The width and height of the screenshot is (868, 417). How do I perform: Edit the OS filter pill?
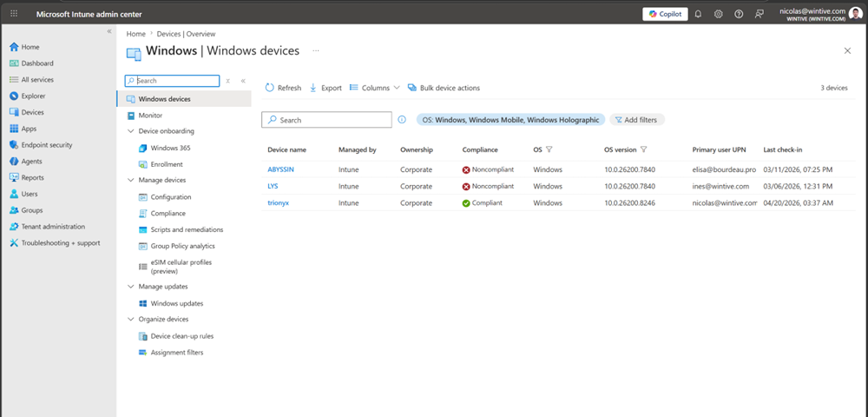coord(510,120)
